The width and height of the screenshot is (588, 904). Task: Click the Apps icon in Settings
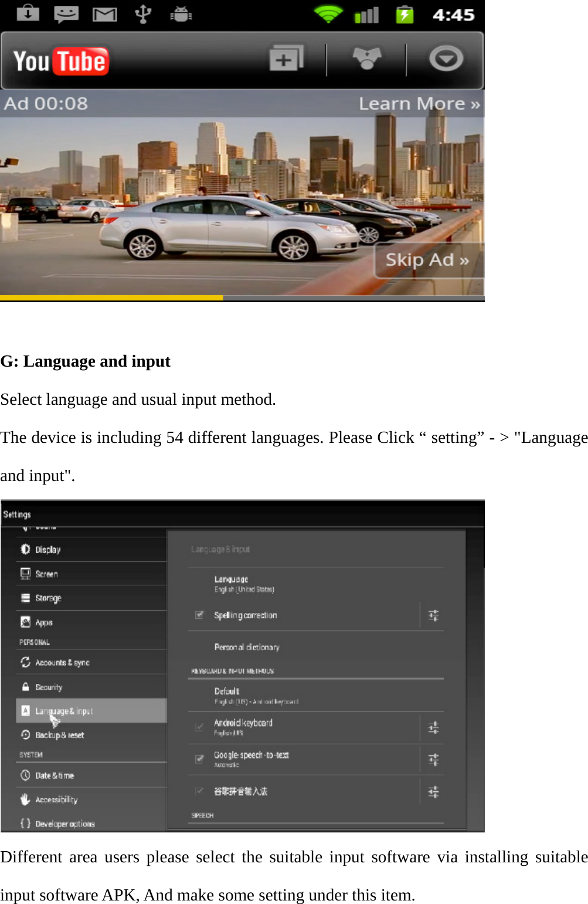coord(25,622)
